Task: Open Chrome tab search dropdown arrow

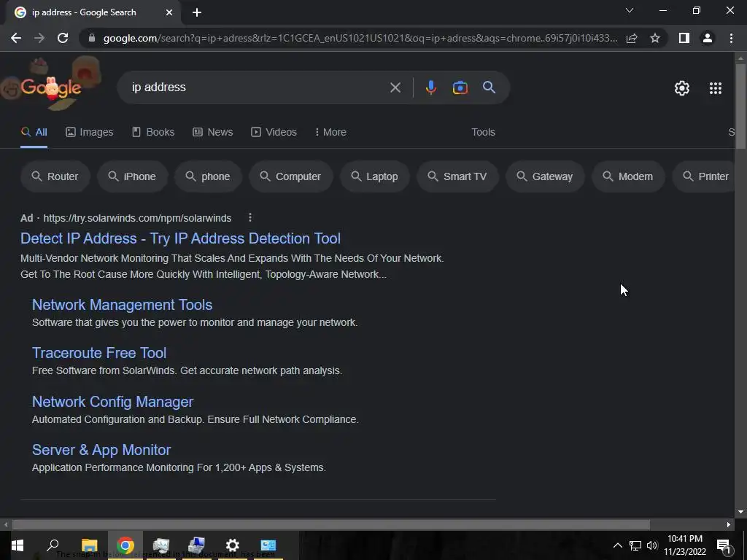Action: click(x=630, y=10)
